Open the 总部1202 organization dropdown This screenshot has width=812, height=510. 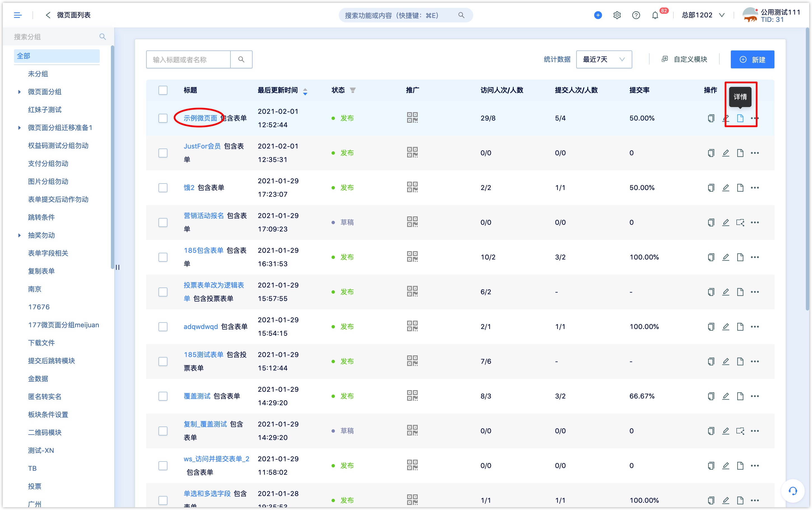(x=703, y=15)
